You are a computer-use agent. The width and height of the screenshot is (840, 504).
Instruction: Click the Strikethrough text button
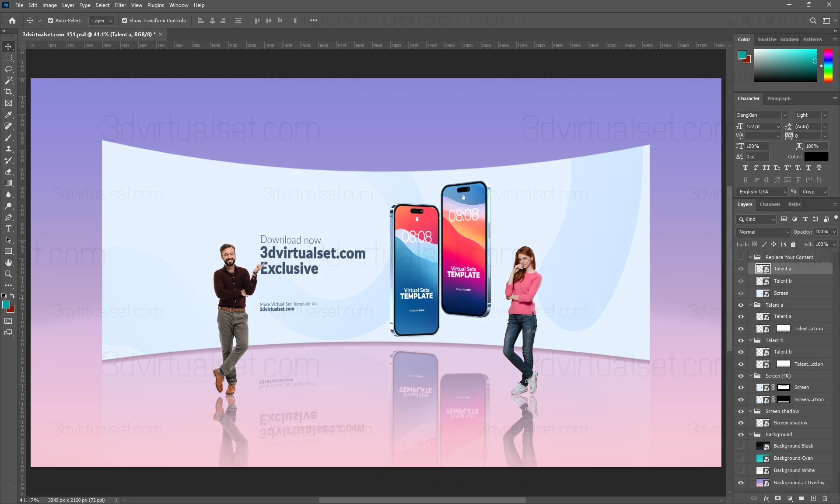(819, 168)
